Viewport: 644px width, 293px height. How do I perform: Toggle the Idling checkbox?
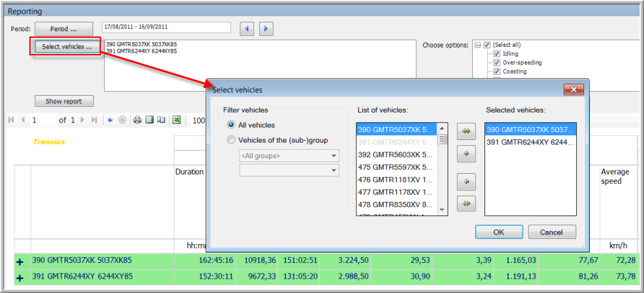[496, 54]
